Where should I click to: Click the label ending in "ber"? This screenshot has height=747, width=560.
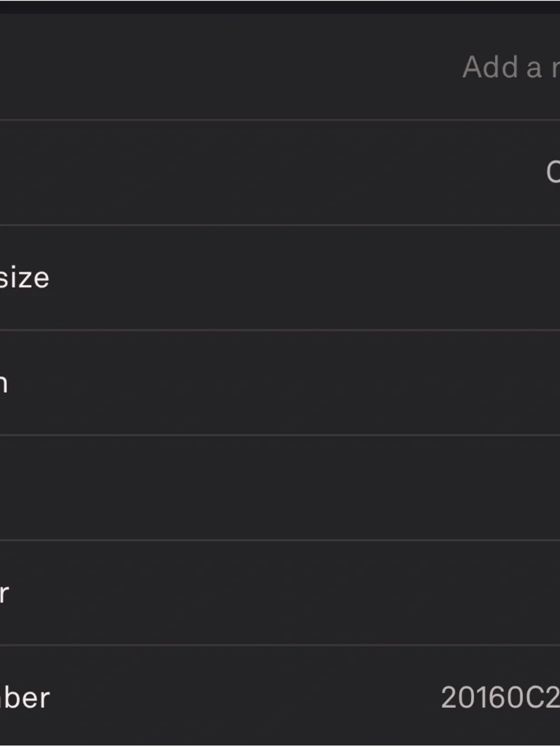pos(25,698)
